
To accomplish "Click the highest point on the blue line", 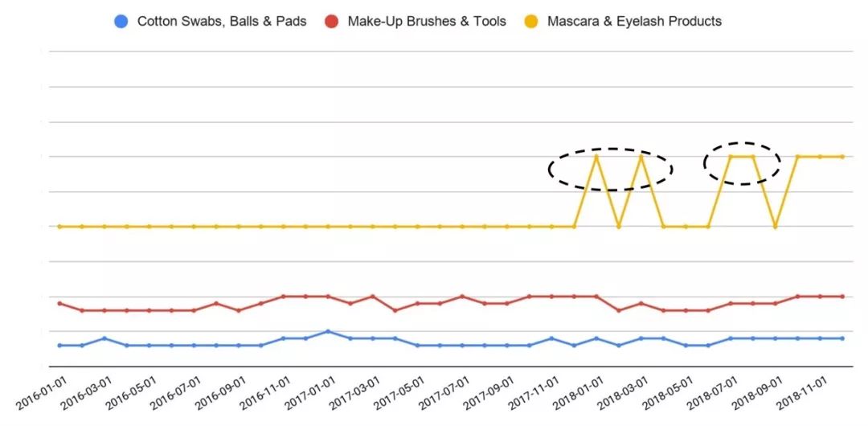I will 328,331.
